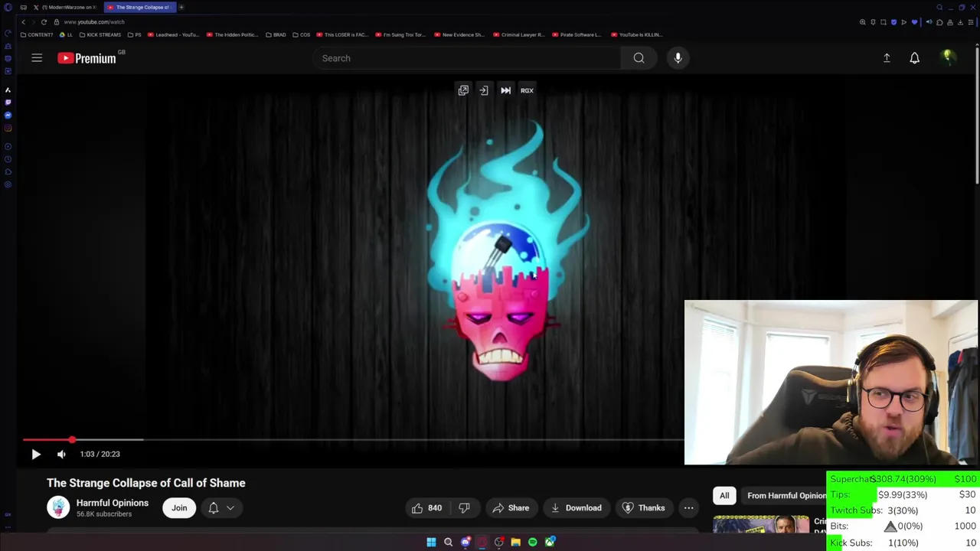Screen dimensions: 980x551
Task: Open the KICK STREAMS bookmarks folder
Action: click(100, 34)
